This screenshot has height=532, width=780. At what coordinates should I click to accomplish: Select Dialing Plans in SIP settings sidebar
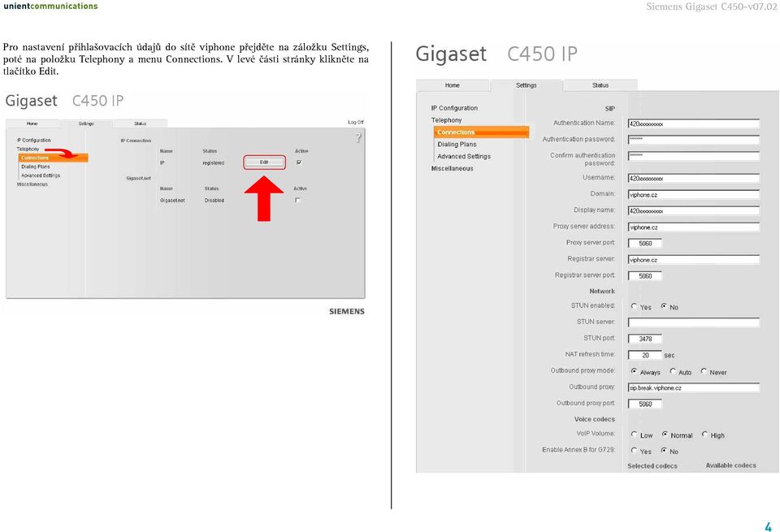[x=457, y=145]
